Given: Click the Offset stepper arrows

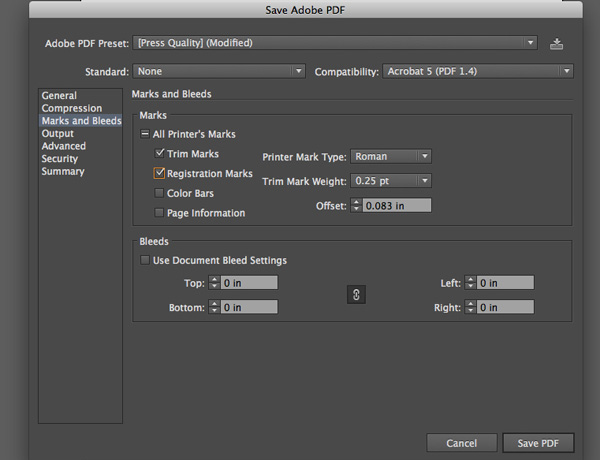Looking at the screenshot, I should tap(356, 206).
